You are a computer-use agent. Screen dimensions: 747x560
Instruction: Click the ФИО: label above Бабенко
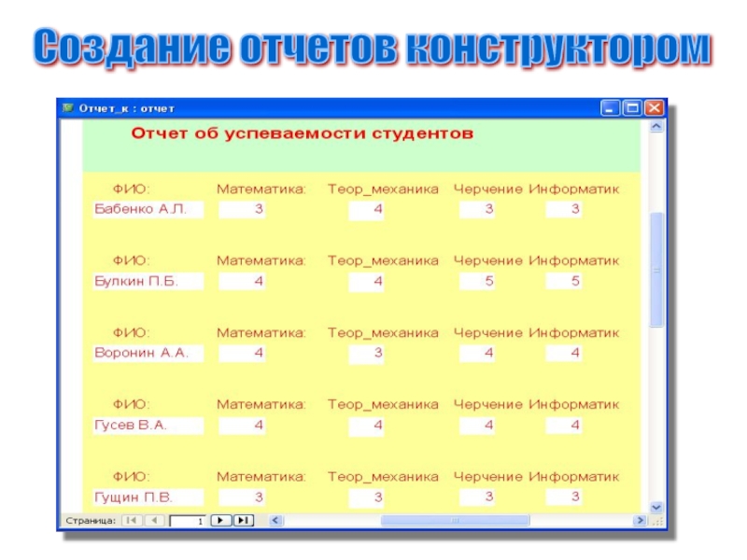pyautogui.click(x=131, y=189)
